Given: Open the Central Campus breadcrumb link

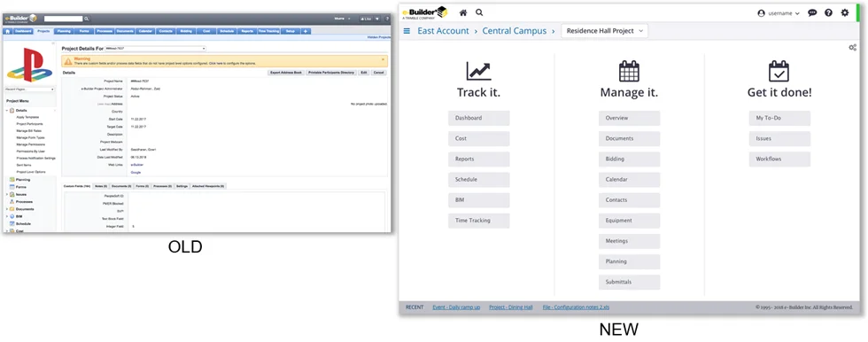Looking at the screenshot, I should [x=515, y=31].
